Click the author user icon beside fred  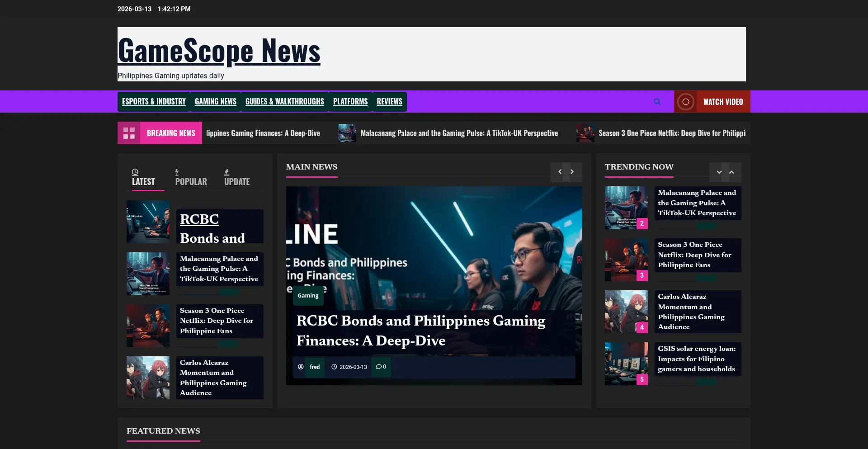point(301,367)
